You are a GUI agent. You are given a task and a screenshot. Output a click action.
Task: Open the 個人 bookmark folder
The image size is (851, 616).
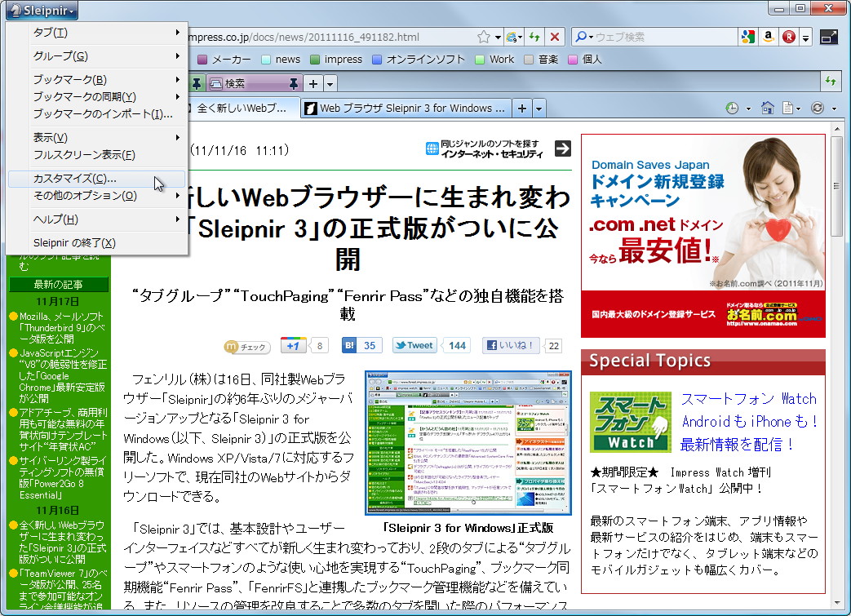click(x=585, y=60)
